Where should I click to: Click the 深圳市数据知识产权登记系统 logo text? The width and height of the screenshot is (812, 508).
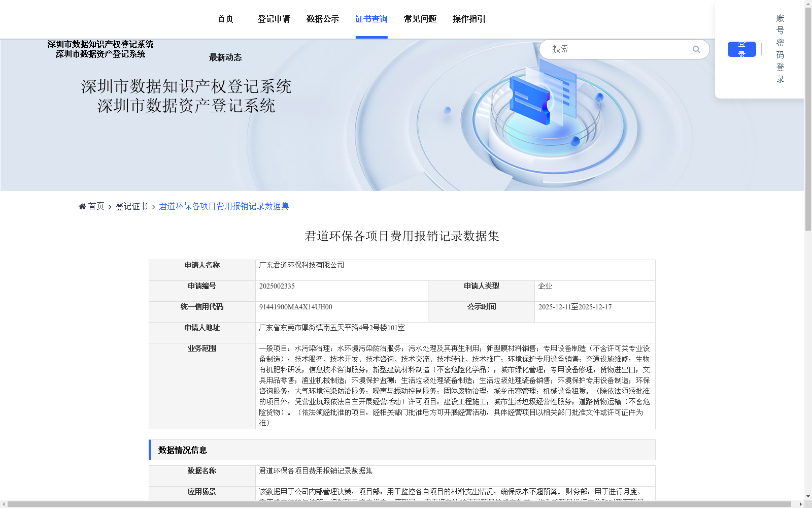click(x=100, y=45)
